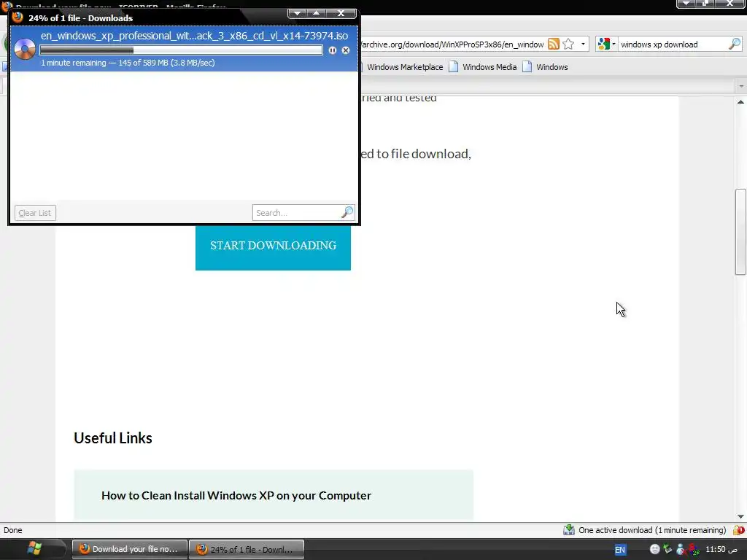747x560 pixels.
Task: Open the Windows bookmark in bookmarks toolbar
Action: coord(546,67)
